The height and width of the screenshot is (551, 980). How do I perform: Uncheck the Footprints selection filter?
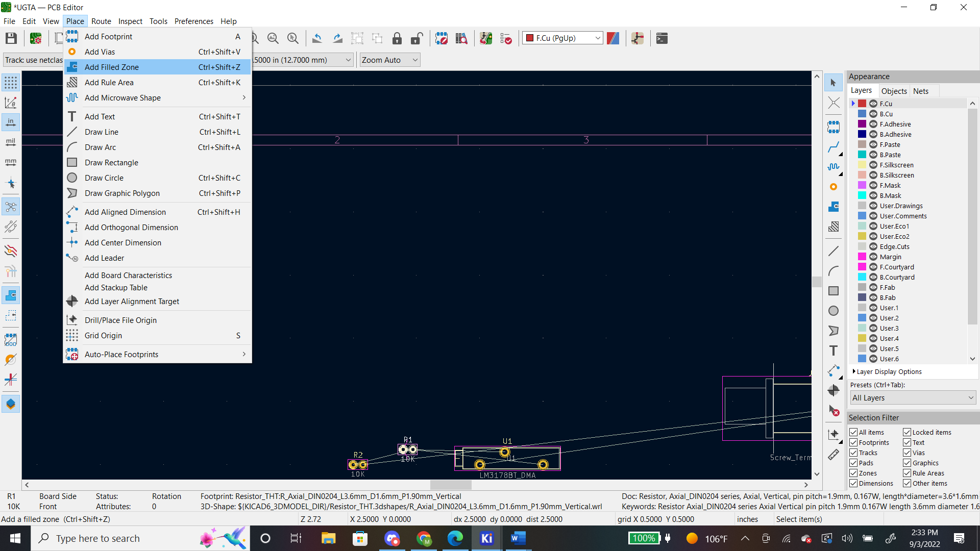853,442
